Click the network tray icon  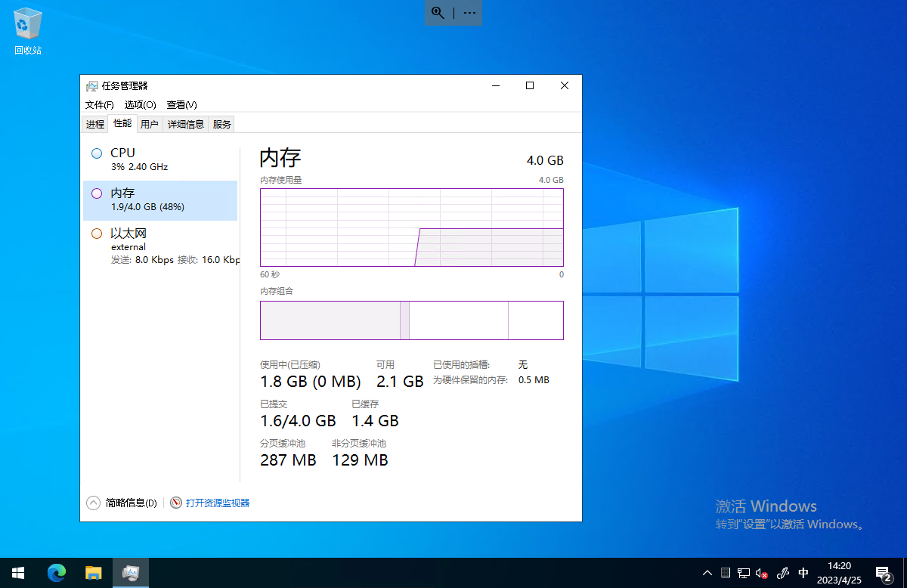[744, 573]
